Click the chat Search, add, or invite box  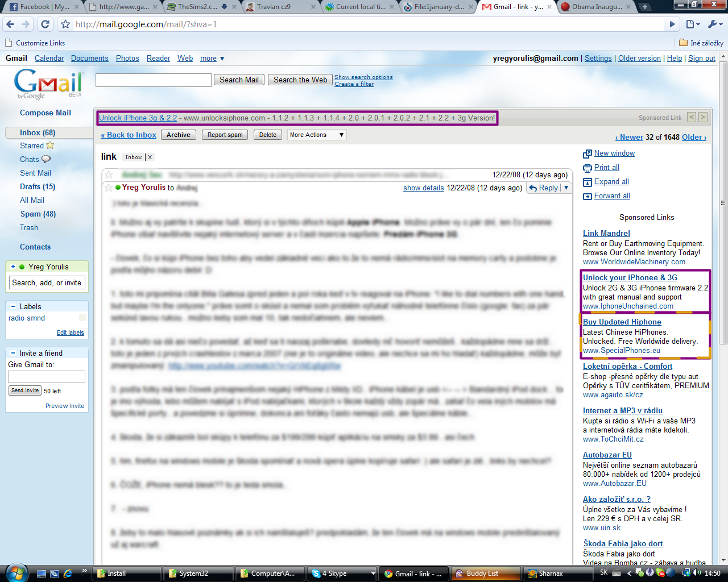click(x=47, y=282)
